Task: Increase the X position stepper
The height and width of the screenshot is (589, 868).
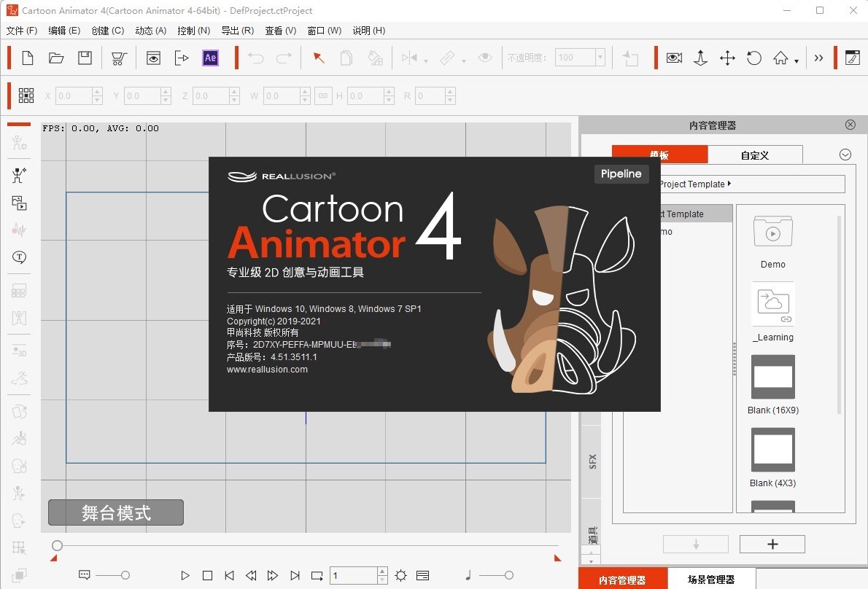Action: [x=98, y=92]
